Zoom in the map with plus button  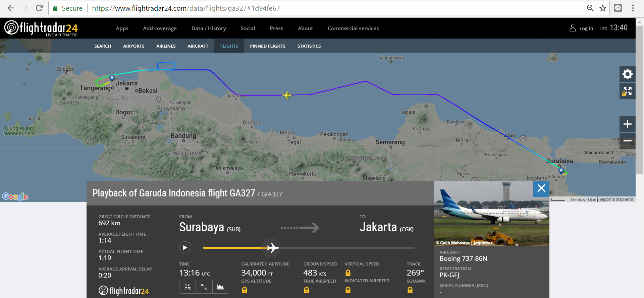[627, 124]
